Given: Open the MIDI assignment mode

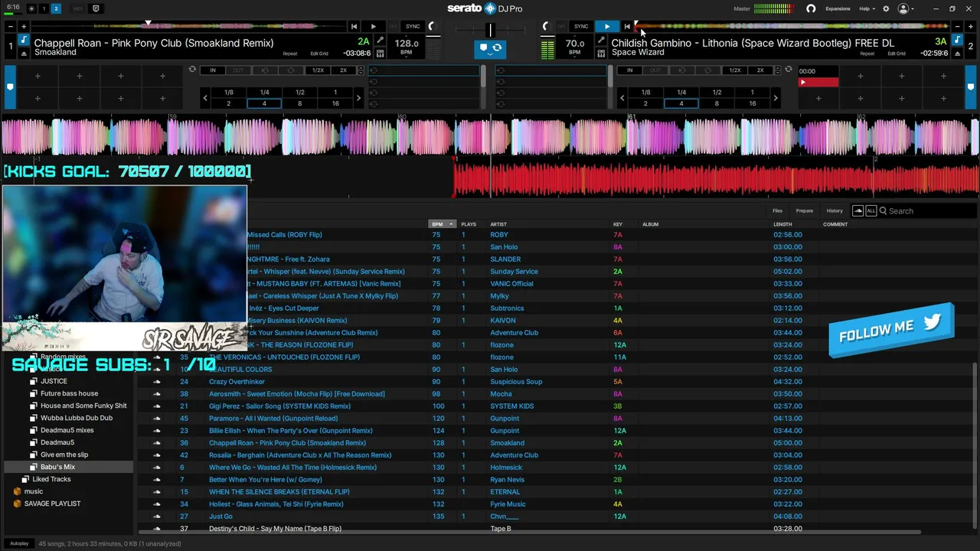Looking at the screenshot, I should pyautogui.click(x=78, y=8).
